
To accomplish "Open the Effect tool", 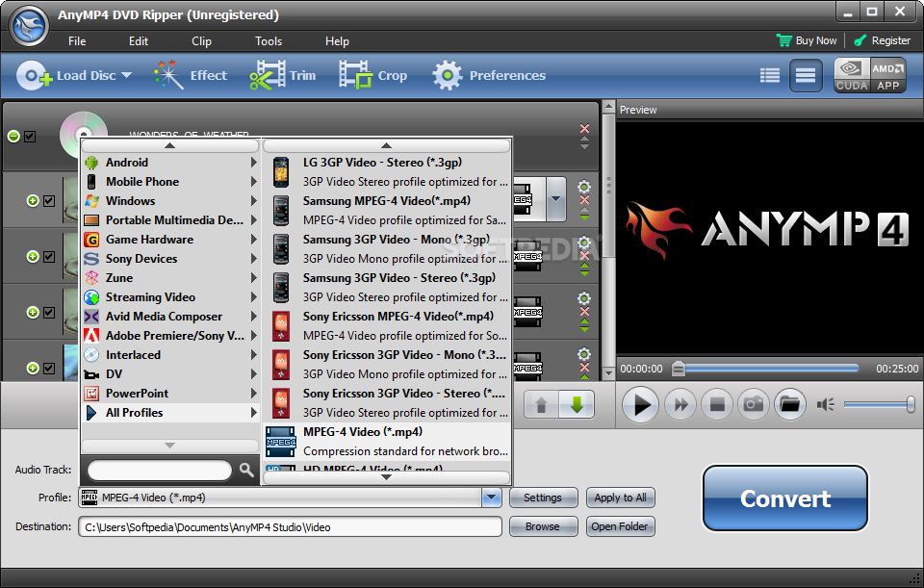I will click(x=191, y=75).
